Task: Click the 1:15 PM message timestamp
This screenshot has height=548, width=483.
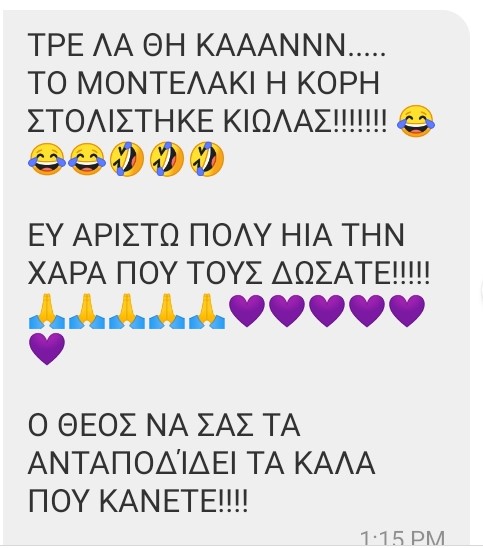Action: click(x=402, y=538)
